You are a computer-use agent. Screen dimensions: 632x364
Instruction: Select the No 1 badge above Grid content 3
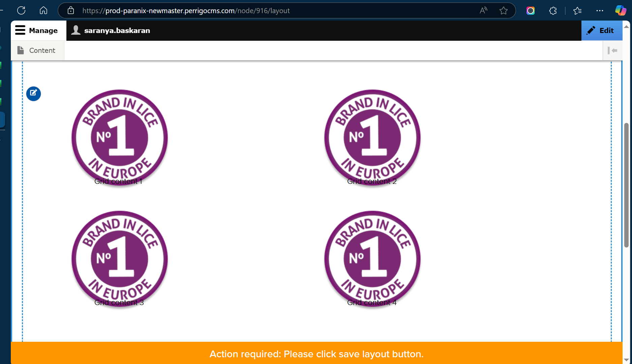tap(120, 259)
